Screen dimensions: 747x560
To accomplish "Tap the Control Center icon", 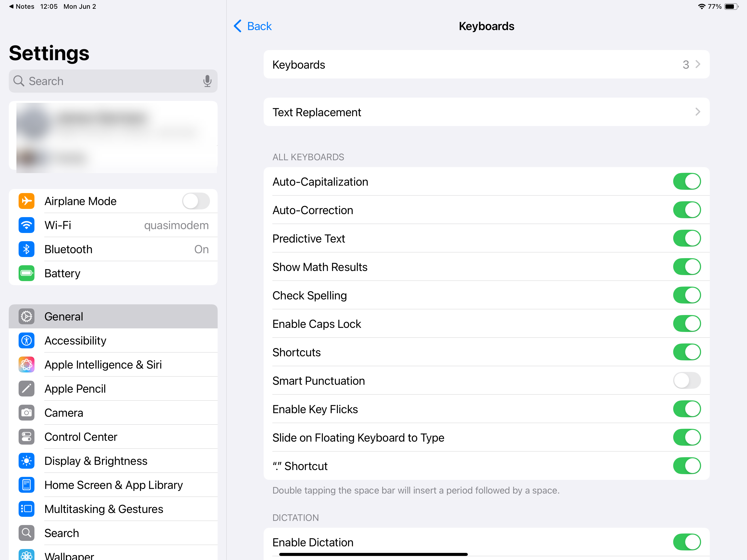I will pos(26,437).
